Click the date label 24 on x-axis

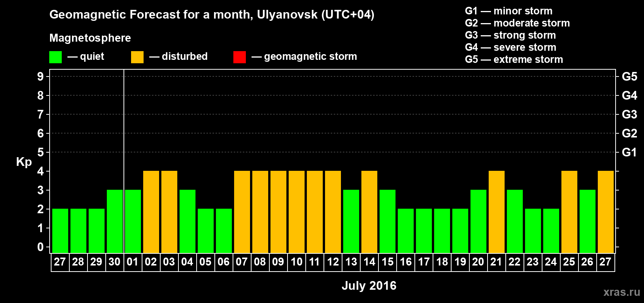click(551, 262)
